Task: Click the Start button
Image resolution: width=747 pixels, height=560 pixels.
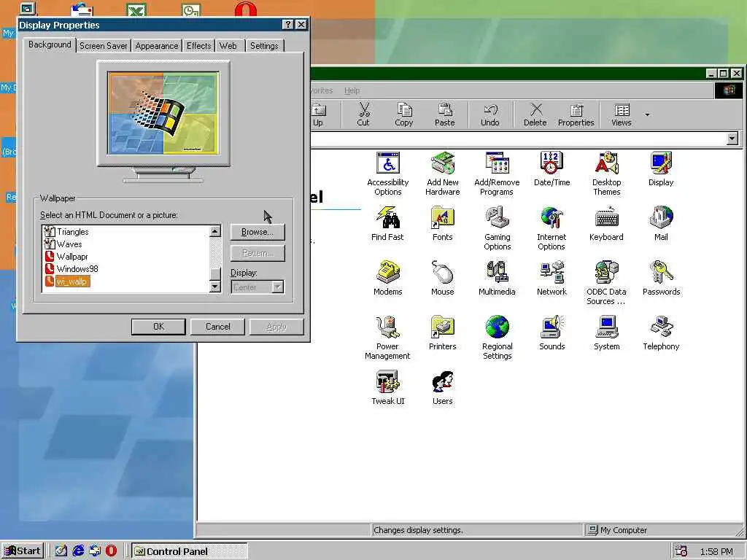Action: (x=23, y=551)
